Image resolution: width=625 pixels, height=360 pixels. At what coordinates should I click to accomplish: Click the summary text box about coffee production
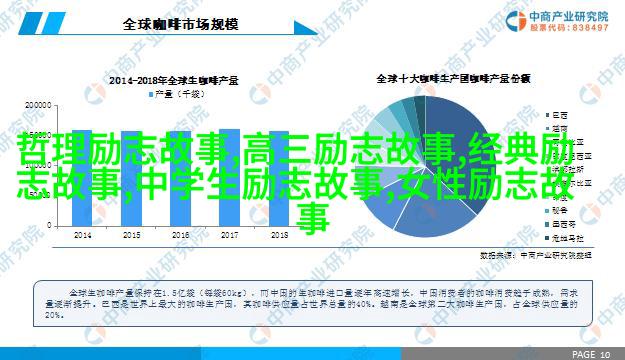tap(313, 304)
